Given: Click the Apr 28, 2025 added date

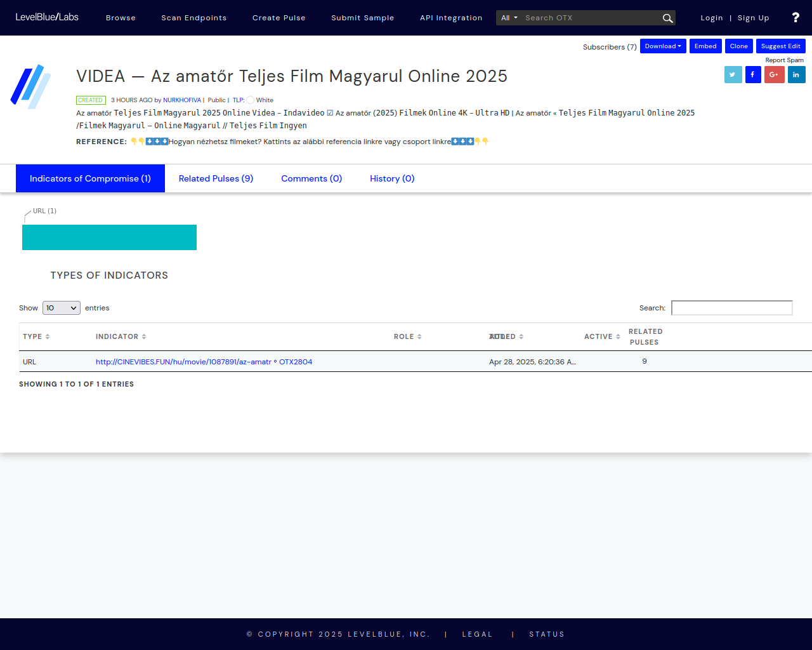Looking at the screenshot, I should (x=532, y=362).
